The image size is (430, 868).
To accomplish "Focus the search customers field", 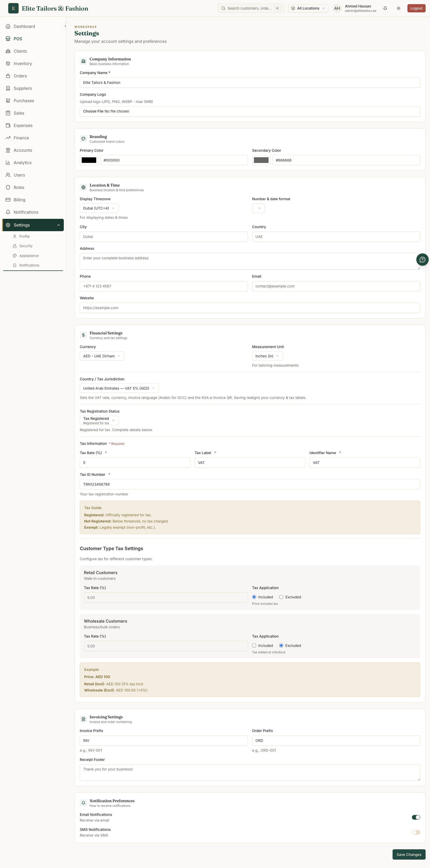I will (x=251, y=8).
